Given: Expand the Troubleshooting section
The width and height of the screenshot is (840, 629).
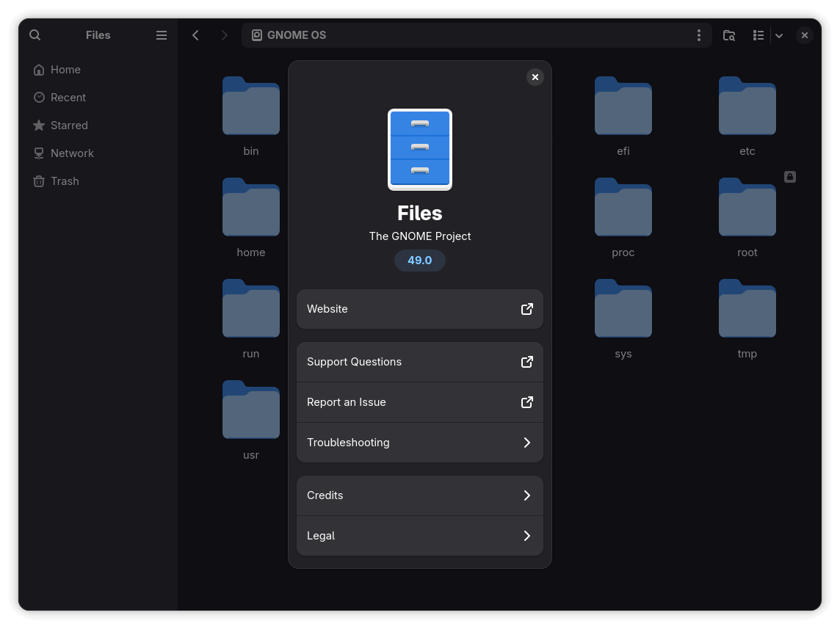Looking at the screenshot, I should [x=420, y=442].
